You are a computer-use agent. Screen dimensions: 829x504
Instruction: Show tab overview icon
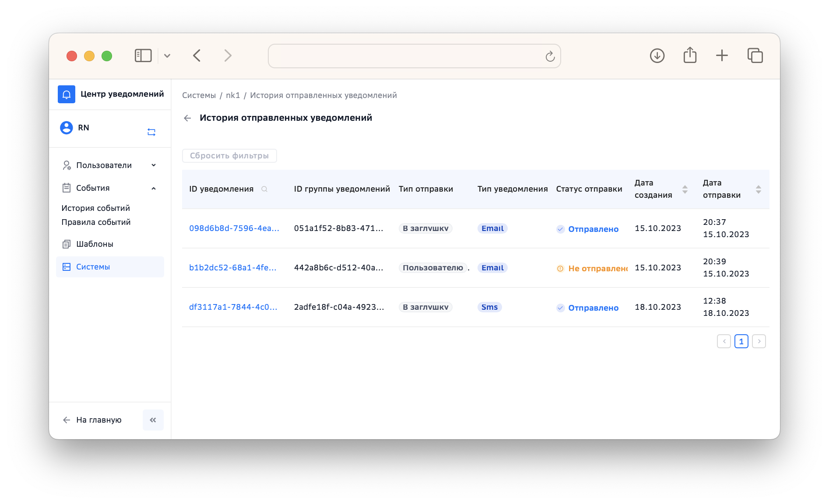tap(755, 56)
